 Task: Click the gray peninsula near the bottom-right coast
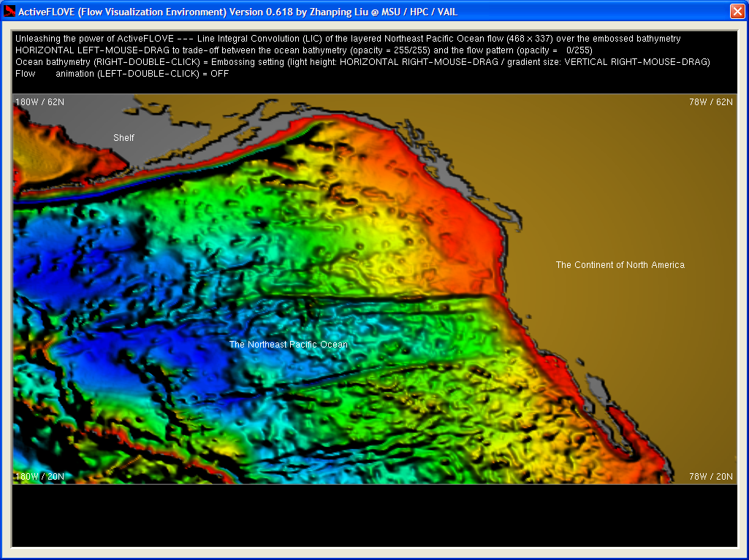(598, 391)
